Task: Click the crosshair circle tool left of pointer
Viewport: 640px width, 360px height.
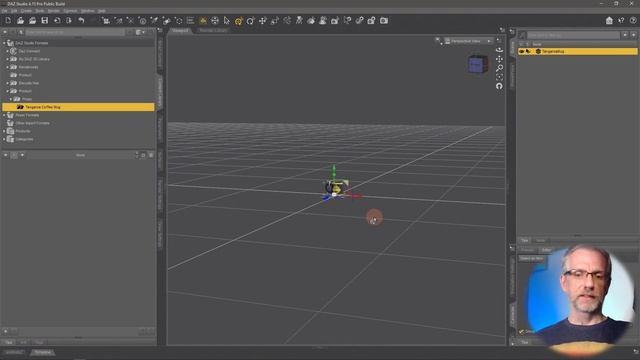Action: point(215,20)
